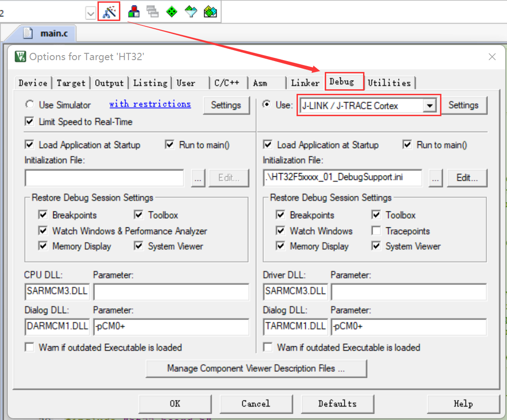Screen dimensions: 507x420
Task: Expand the J-LINK / J-TRACE Cortex debugger dropdown
Action: (429, 106)
